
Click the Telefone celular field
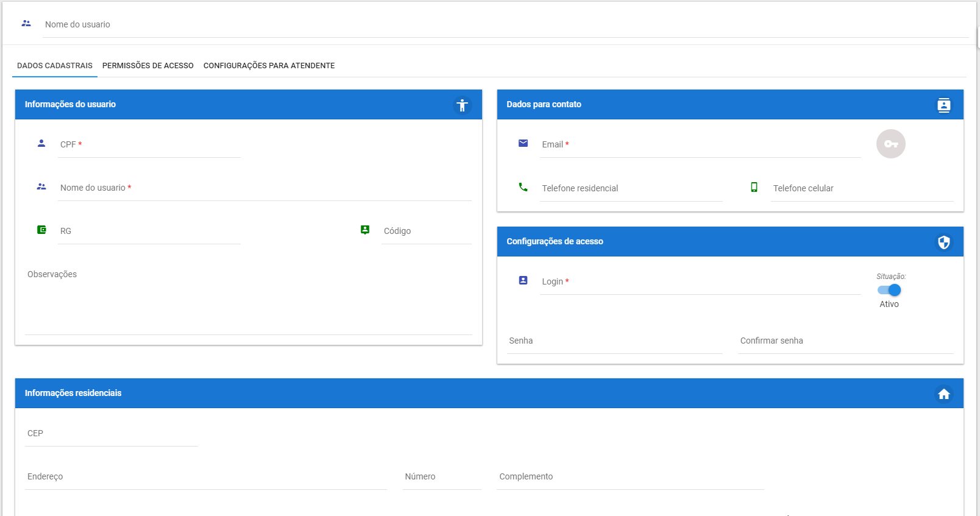(x=862, y=189)
